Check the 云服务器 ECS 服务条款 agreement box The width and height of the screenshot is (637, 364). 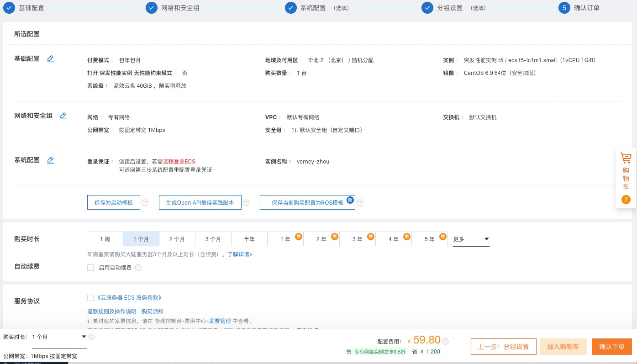[90, 298]
